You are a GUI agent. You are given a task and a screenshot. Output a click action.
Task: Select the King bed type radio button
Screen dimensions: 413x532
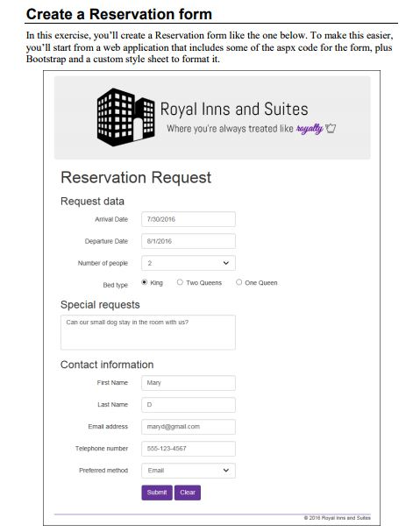pyautogui.click(x=144, y=282)
